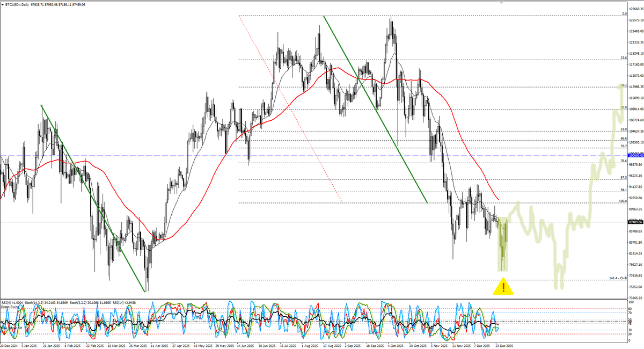Click the 75352.60 price scale value

tap(636, 287)
